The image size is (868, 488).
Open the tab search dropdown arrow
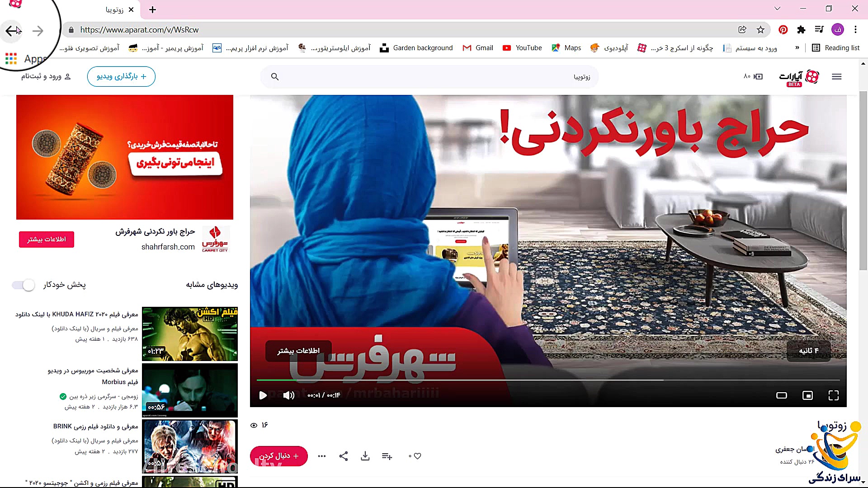point(777,9)
